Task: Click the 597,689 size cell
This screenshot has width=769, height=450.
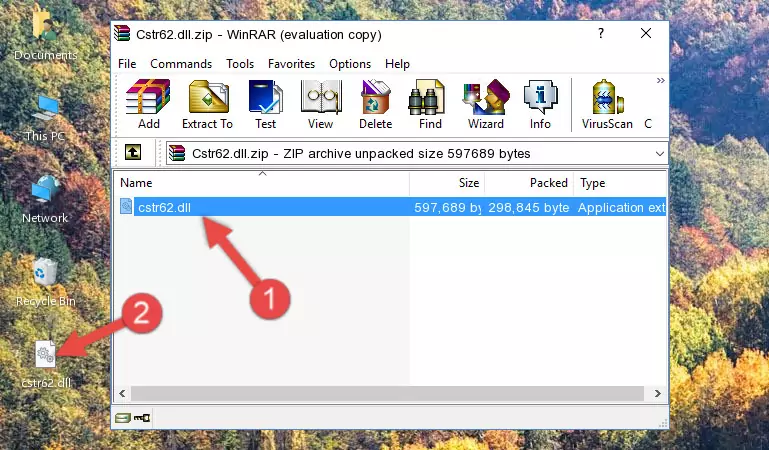Action: (447, 207)
